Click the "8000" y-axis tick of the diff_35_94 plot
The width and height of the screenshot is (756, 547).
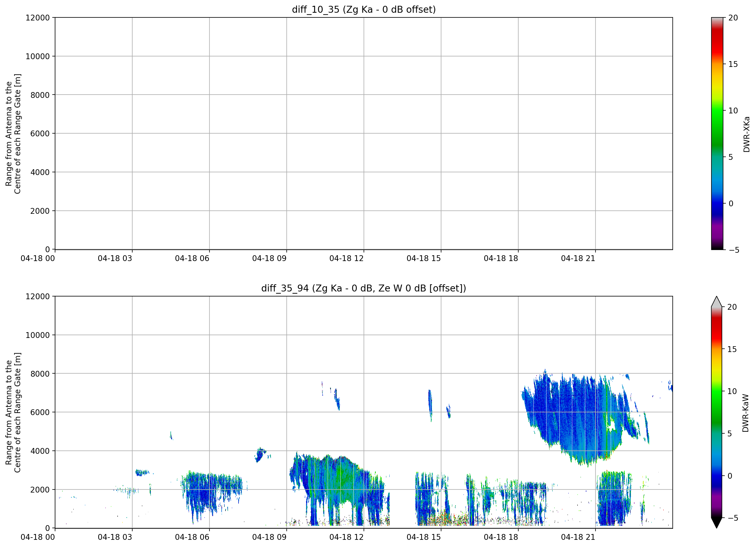tap(40, 374)
